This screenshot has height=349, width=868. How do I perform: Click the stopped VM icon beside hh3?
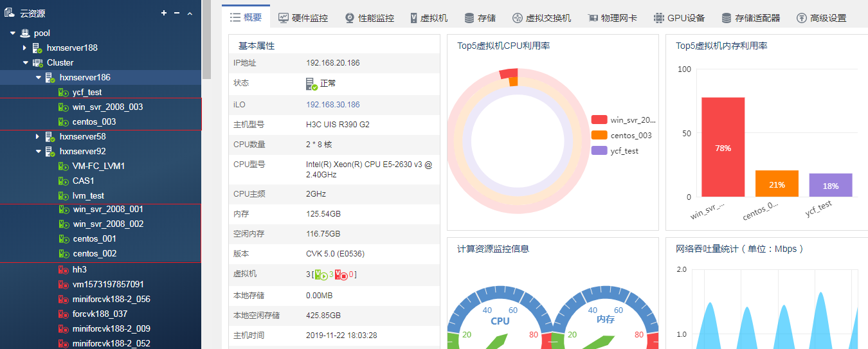(64, 270)
